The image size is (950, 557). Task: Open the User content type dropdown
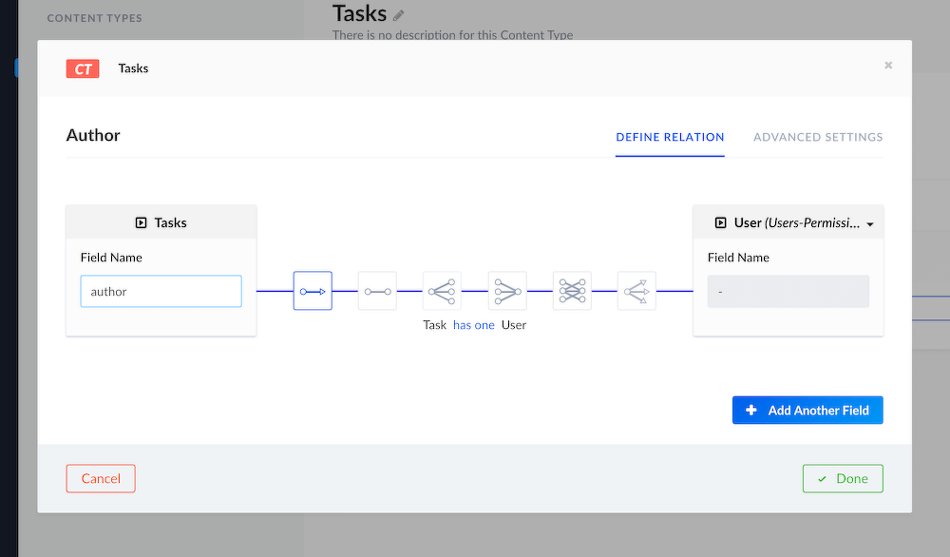(788, 223)
